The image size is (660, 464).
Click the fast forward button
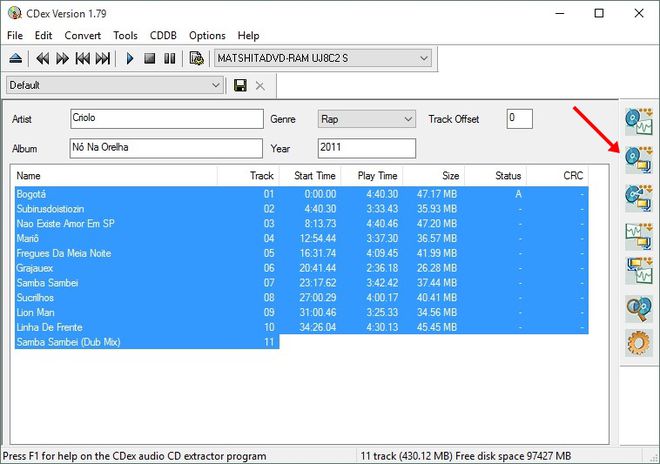coord(62,58)
